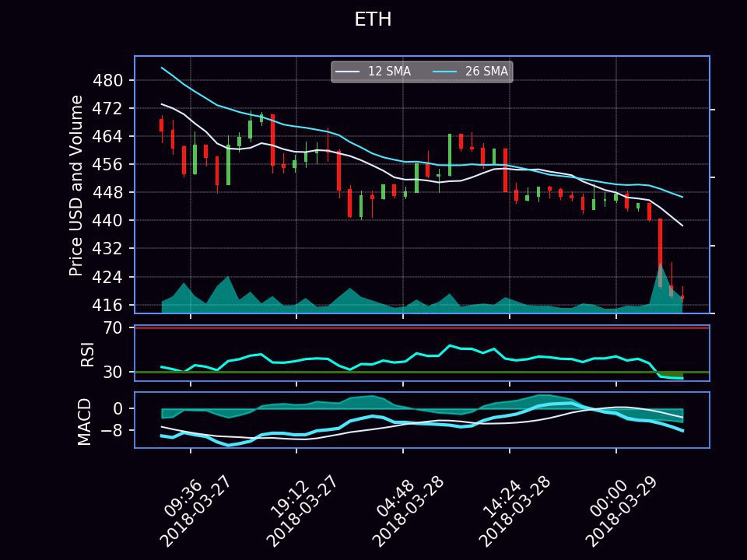The image size is (747, 560).
Task: Click the RSI panel label
Action: click(86, 353)
